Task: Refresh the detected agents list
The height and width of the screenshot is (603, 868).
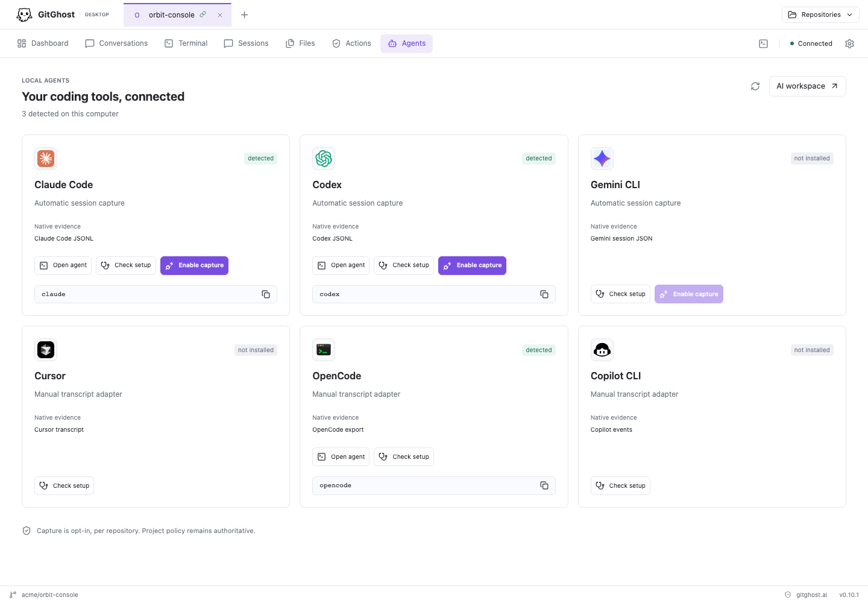Action: (755, 86)
